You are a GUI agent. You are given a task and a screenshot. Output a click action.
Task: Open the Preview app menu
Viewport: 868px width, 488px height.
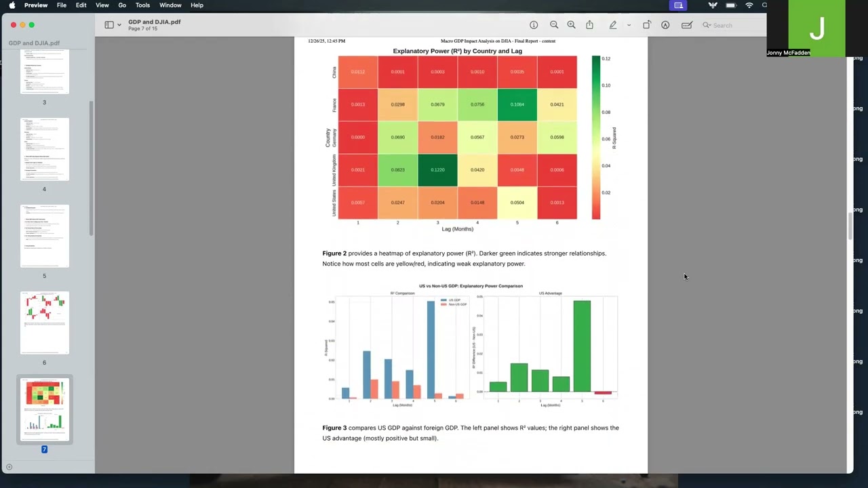point(36,5)
